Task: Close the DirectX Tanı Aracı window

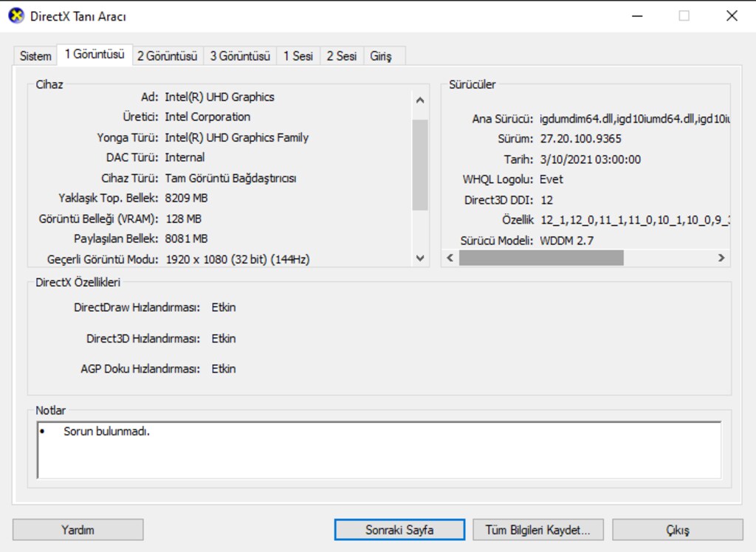Action: [x=732, y=16]
